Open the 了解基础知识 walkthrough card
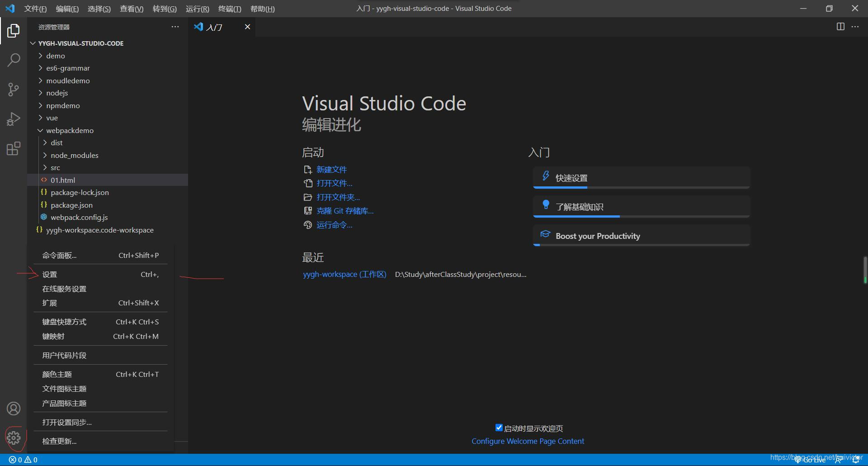The height and width of the screenshot is (466, 868). 642,207
